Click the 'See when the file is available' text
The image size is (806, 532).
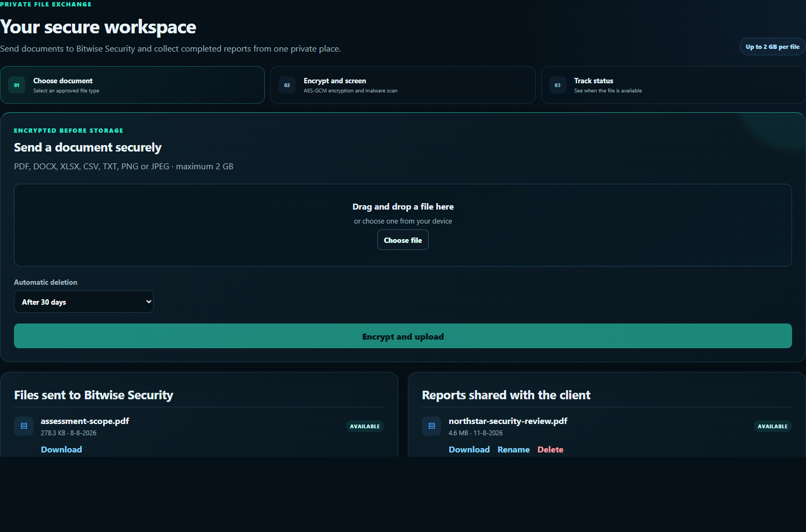coord(608,91)
